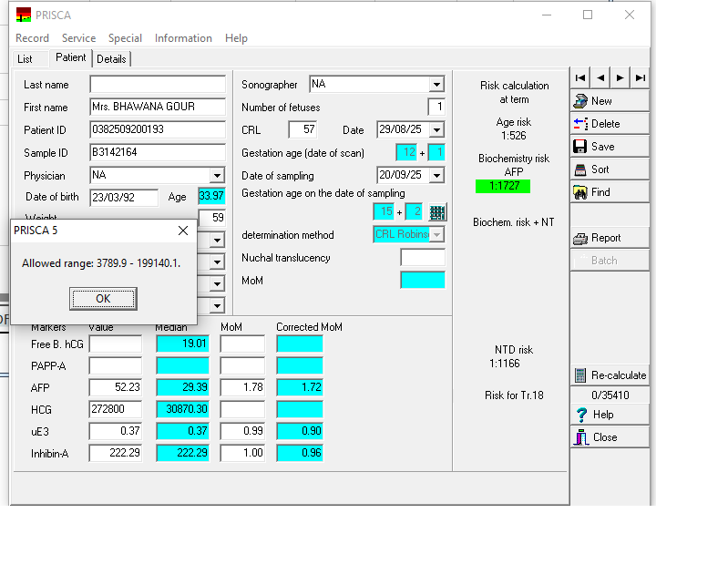
Task: Click the green Biochemistry risk AFP value
Action: [502, 186]
